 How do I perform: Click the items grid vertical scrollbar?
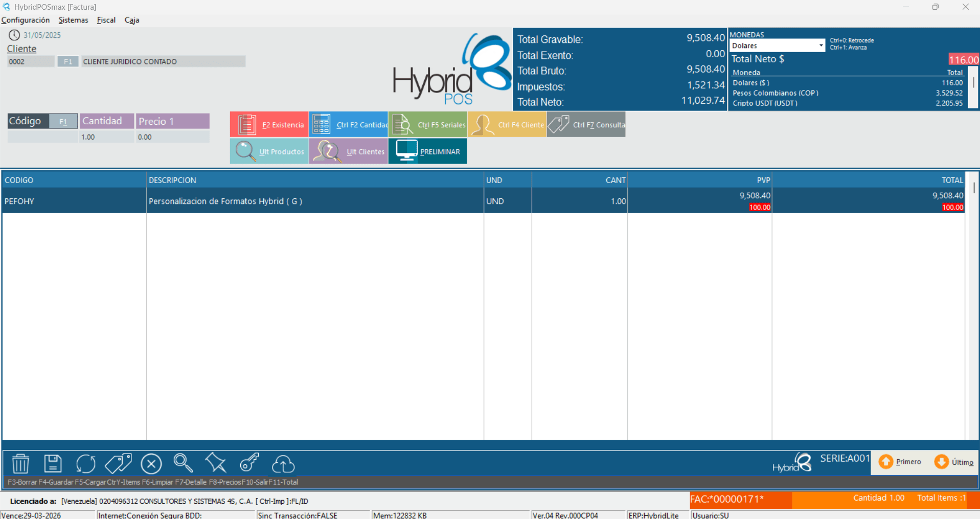point(974,305)
